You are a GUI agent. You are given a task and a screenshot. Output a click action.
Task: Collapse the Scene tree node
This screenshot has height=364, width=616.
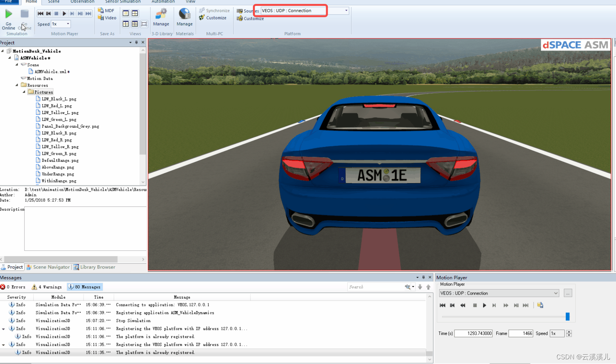(x=17, y=65)
